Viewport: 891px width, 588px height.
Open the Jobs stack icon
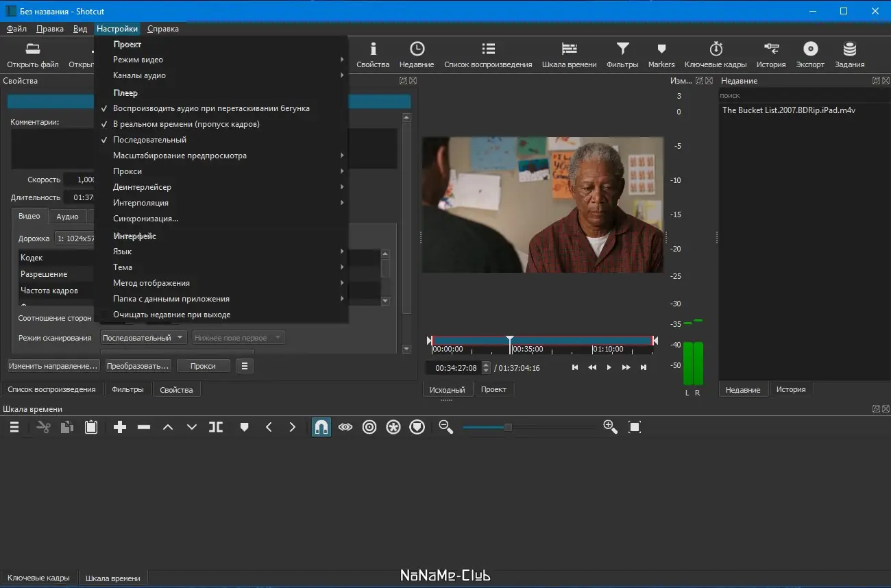(849, 49)
